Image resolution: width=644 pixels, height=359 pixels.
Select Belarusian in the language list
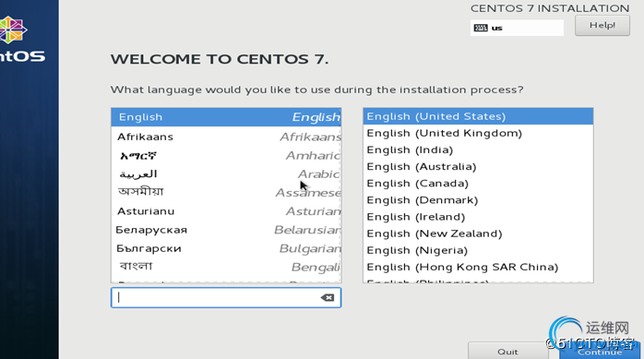point(226,230)
